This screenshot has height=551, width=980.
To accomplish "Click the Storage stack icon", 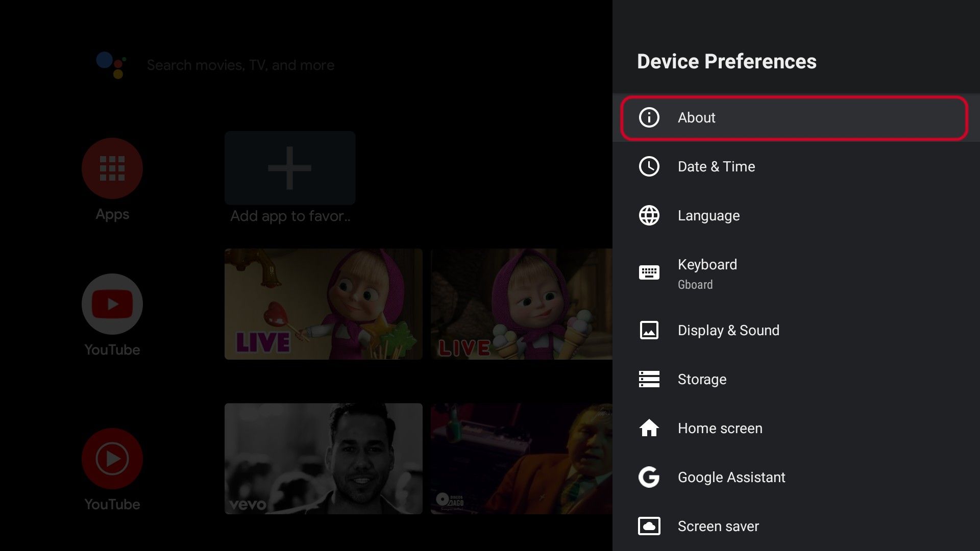I will point(649,379).
